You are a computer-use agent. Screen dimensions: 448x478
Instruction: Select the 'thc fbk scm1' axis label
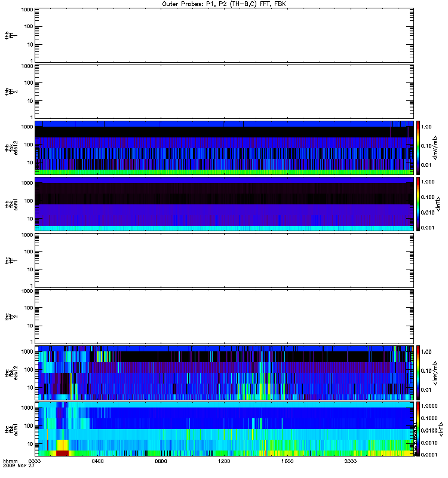click(11, 429)
